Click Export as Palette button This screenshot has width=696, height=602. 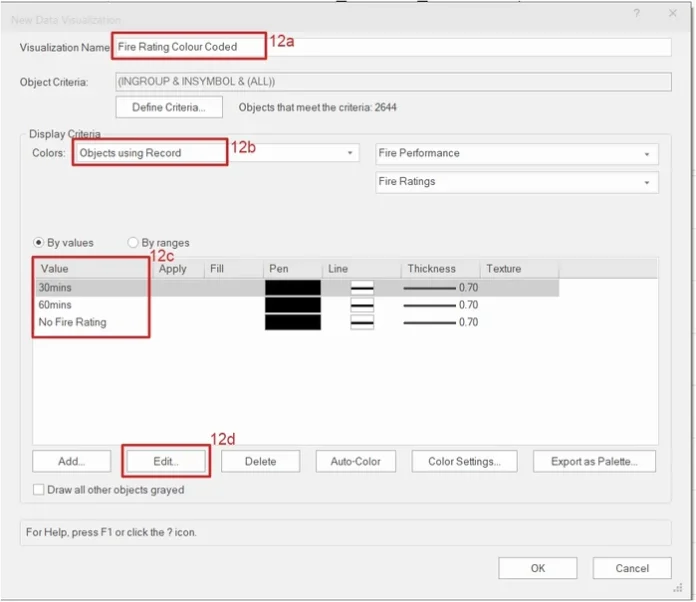603,461
